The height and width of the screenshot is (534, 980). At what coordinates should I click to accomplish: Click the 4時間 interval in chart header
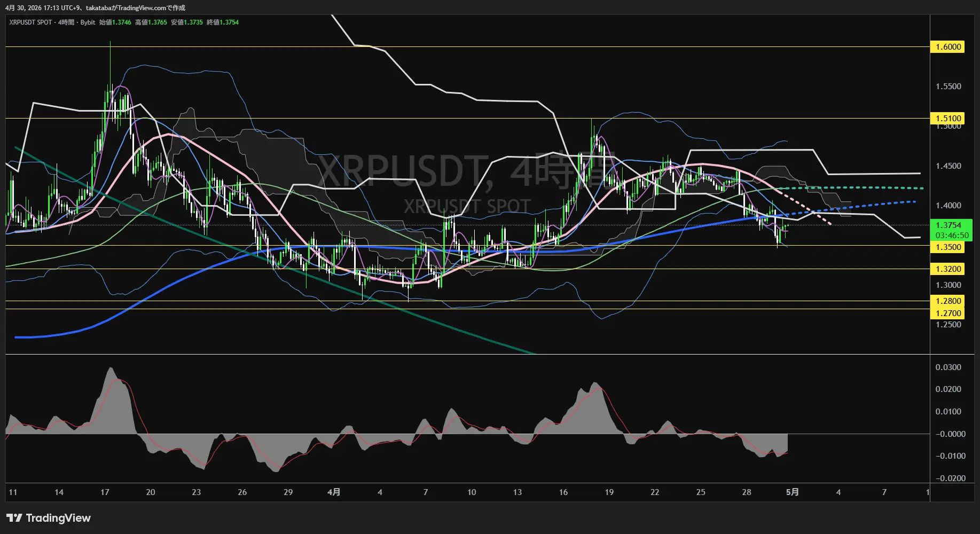click(66, 22)
